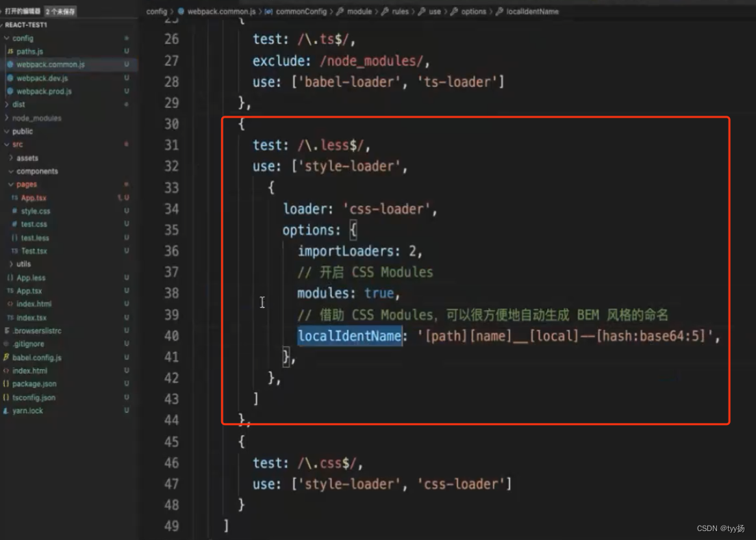The width and height of the screenshot is (756, 540).
Task: Click the CSS Modules comment on line 37
Action: point(365,272)
